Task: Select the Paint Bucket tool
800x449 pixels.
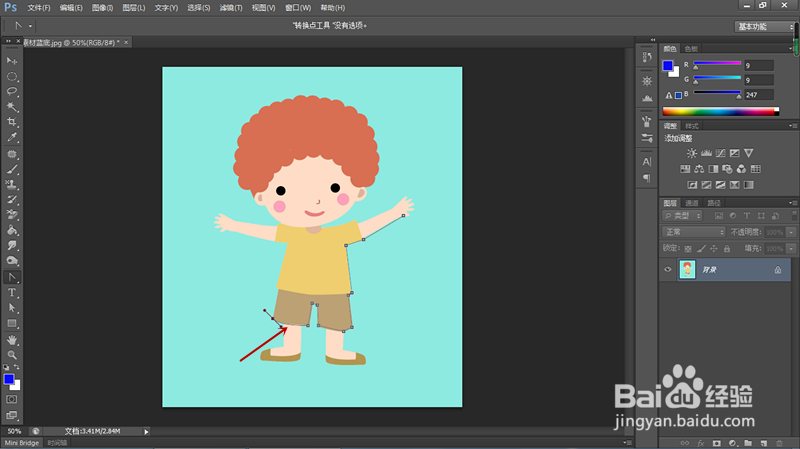Action: coord(12,230)
